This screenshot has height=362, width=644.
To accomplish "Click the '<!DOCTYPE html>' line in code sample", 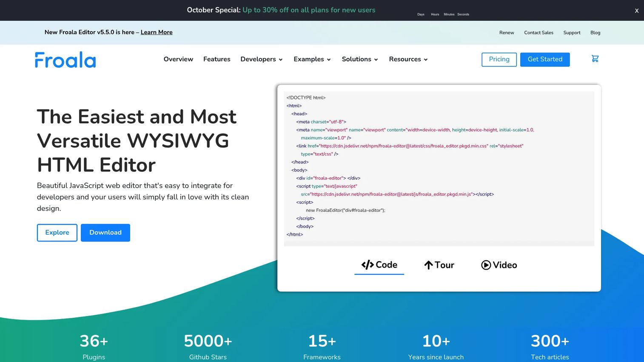I will (x=306, y=98).
